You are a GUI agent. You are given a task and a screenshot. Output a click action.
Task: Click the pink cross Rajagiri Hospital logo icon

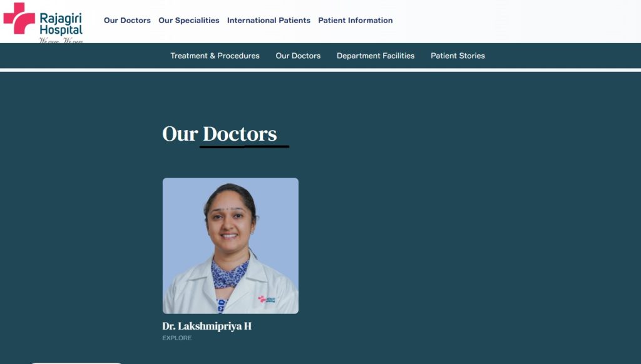pos(19,18)
